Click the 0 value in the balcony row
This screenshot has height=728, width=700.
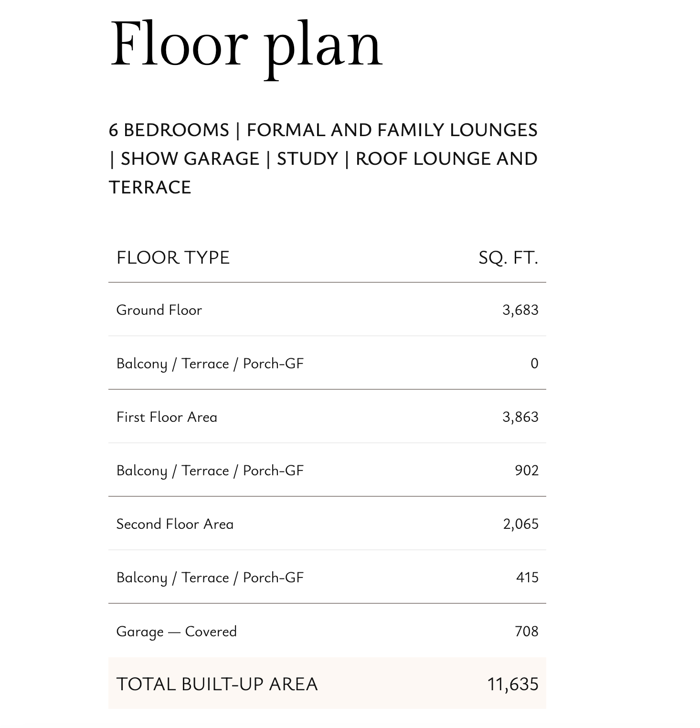pyautogui.click(x=534, y=364)
